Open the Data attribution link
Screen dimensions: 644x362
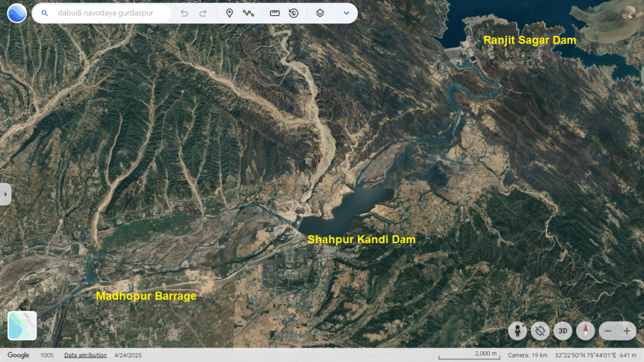(86, 356)
